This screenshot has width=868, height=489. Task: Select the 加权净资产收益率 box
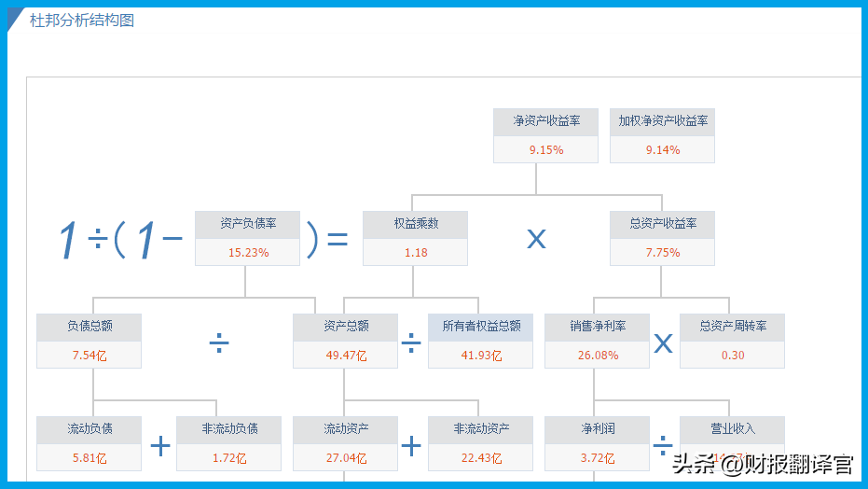point(663,135)
